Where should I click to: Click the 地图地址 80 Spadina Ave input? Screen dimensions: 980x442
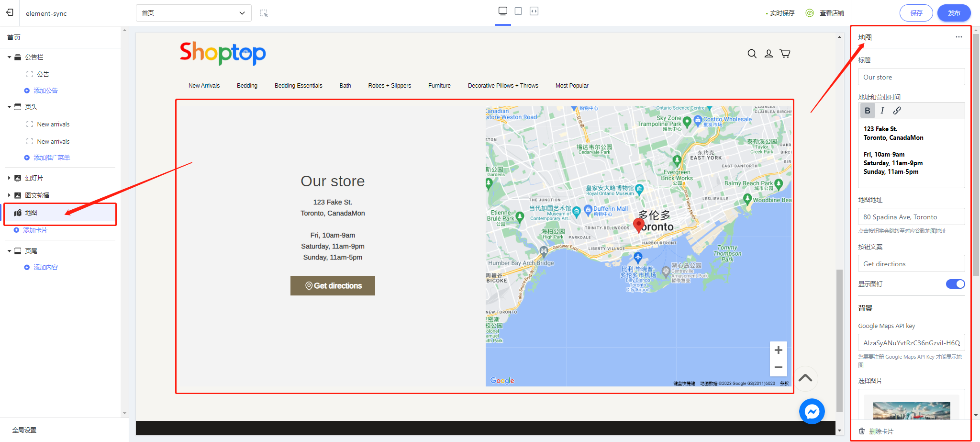(911, 217)
